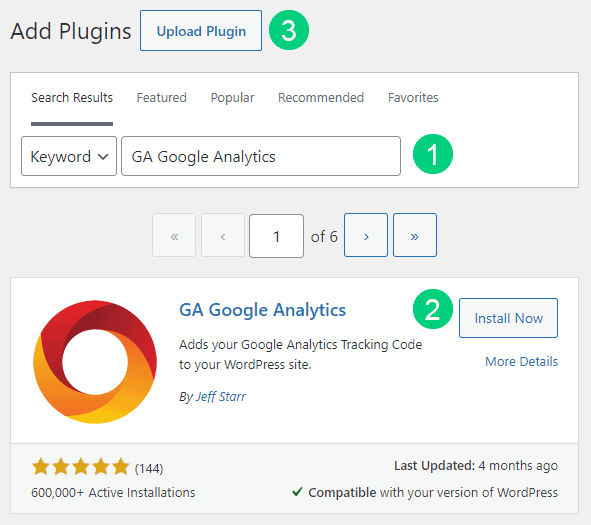The image size is (591, 525).
Task: Switch to the Featured tab
Action: pos(161,98)
